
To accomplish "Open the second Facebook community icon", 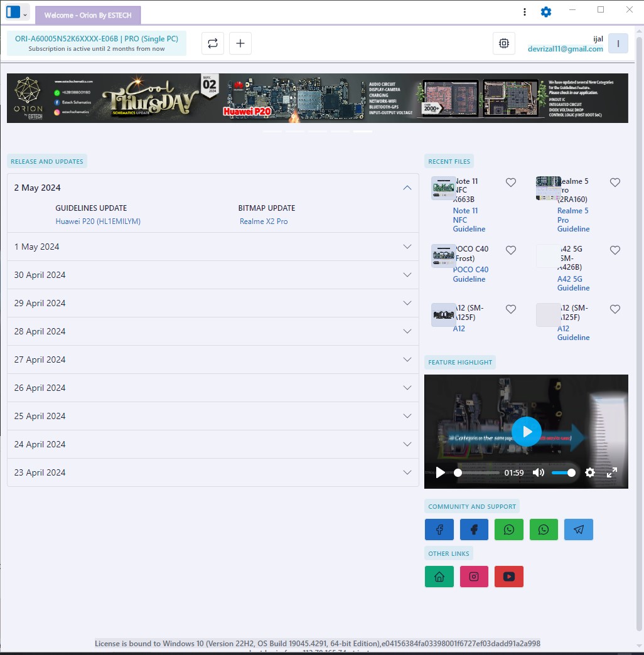I will point(474,530).
